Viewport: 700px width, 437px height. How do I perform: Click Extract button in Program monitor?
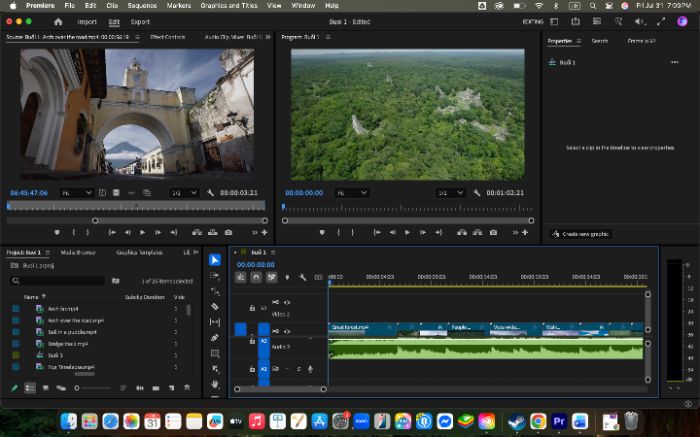point(477,233)
